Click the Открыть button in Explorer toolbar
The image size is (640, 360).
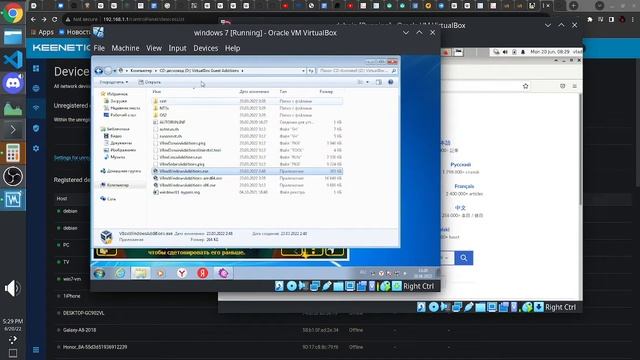pyautogui.click(x=149, y=82)
